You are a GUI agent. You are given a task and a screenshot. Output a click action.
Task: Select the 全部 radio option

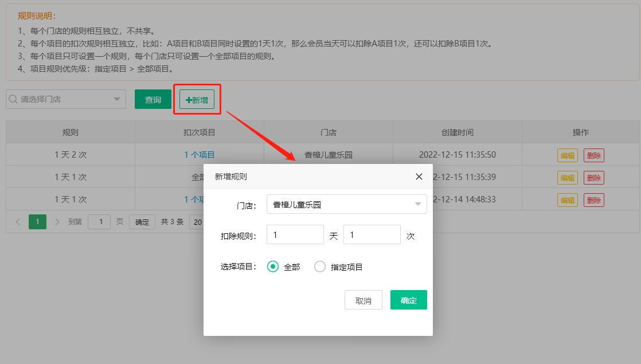273,267
